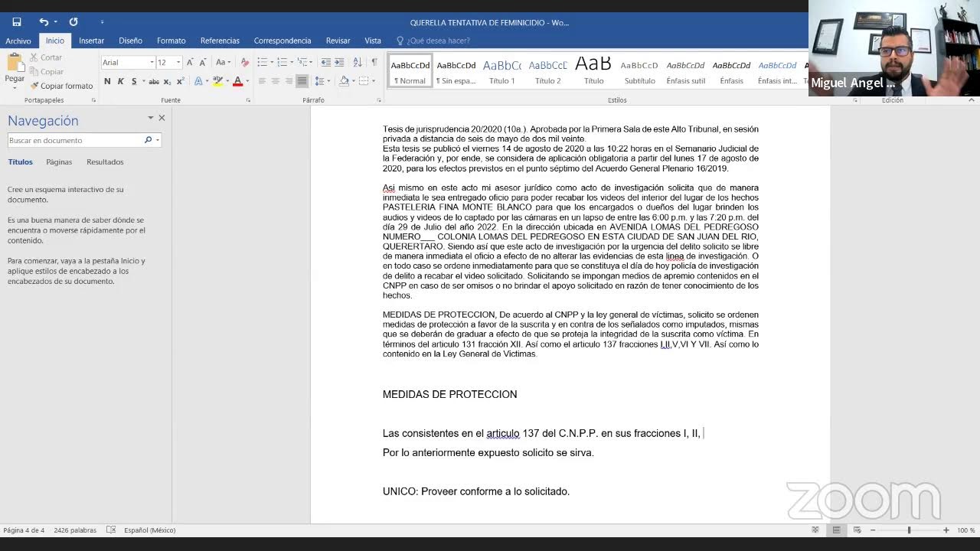Align text to the right
The height and width of the screenshot is (551, 980).
pos(289,81)
